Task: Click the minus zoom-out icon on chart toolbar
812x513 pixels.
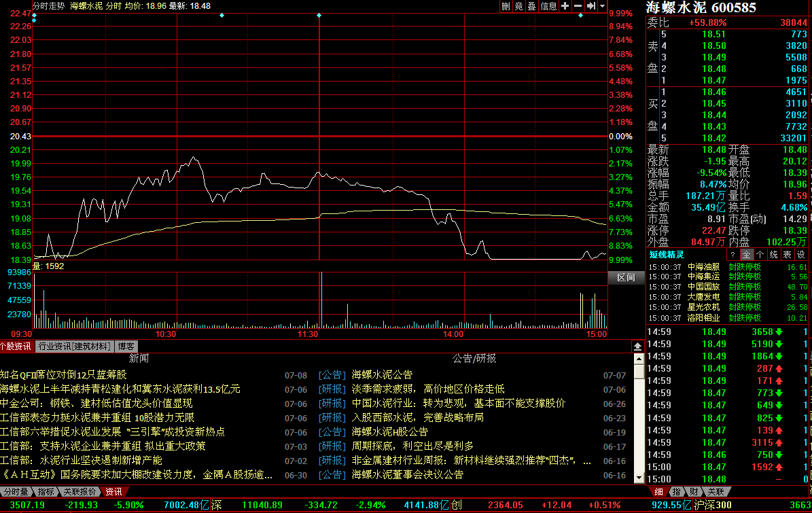Action: tap(578, 6)
